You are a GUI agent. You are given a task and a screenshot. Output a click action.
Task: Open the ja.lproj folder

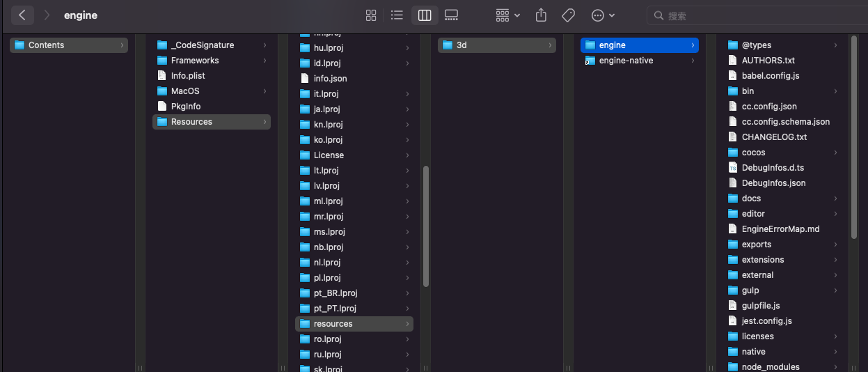click(354, 109)
